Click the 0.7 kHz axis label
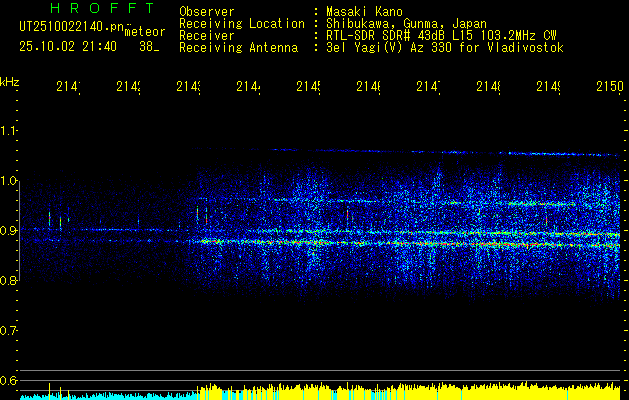 (x=8, y=330)
